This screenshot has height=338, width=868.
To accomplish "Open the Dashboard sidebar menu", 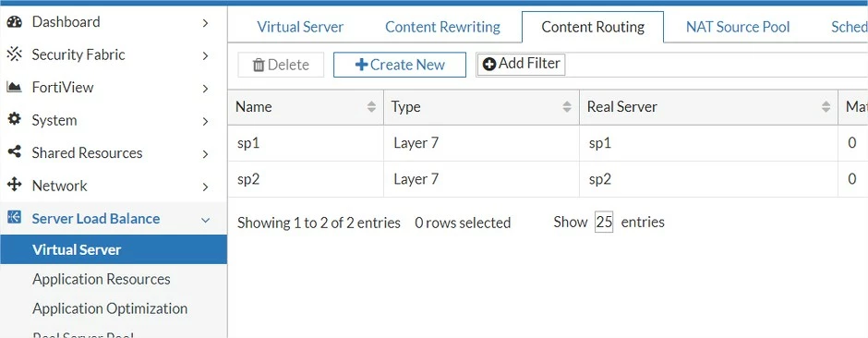I will (114, 22).
